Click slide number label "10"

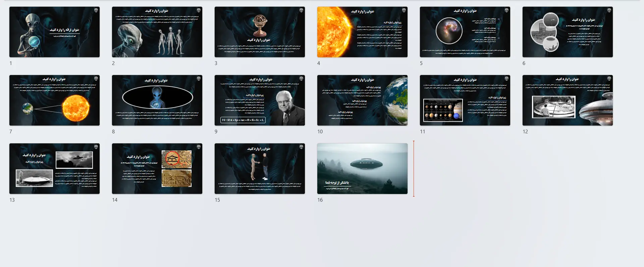320,132
